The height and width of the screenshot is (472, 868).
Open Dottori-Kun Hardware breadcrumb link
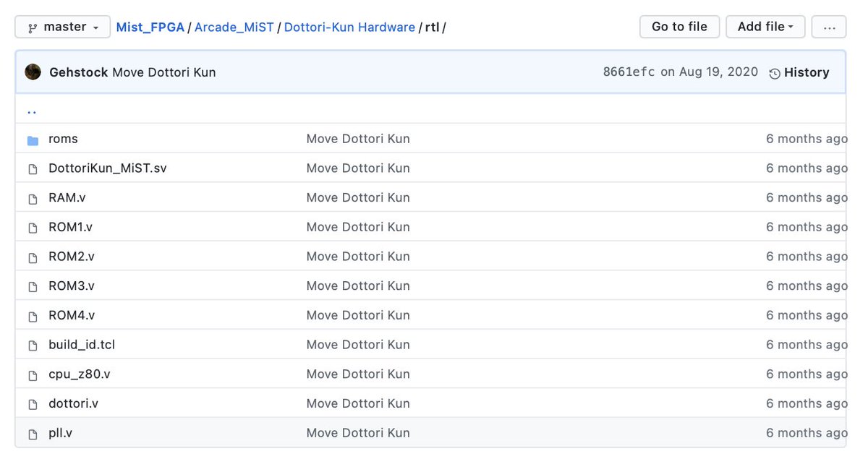349,27
